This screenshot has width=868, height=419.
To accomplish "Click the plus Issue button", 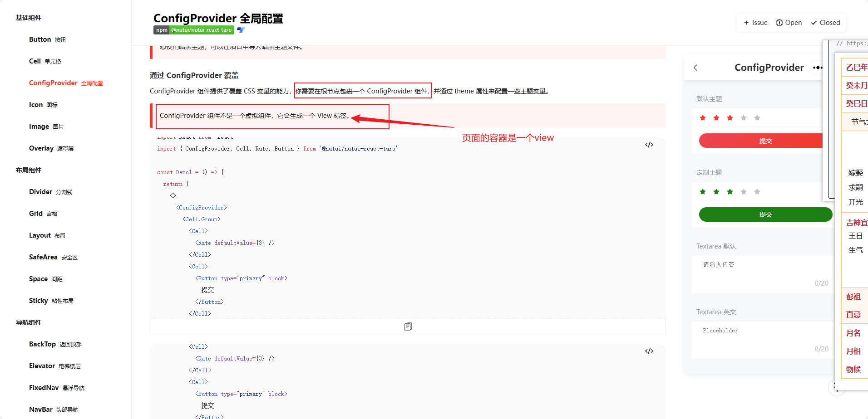I will tap(755, 23).
